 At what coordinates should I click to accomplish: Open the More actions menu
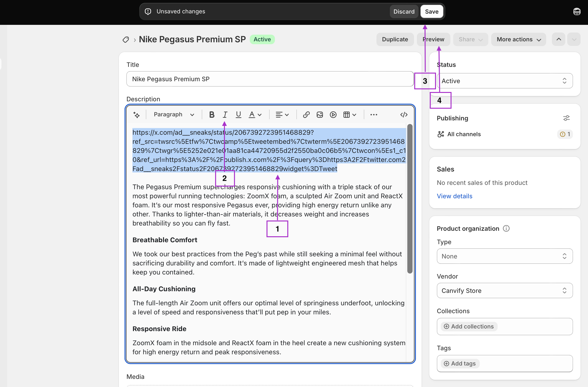[x=518, y=39]
